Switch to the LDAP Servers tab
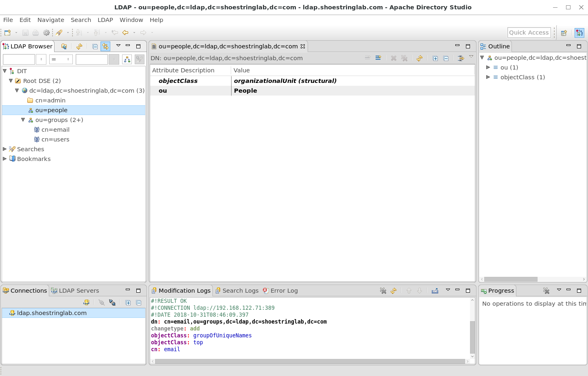 pos(75,291)
